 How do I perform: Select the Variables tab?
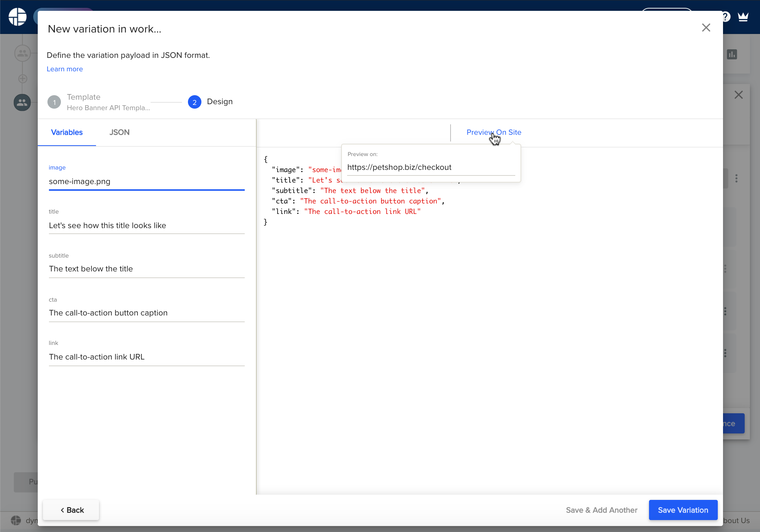67,133
